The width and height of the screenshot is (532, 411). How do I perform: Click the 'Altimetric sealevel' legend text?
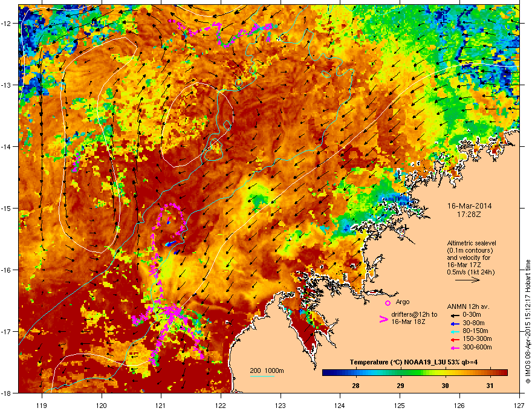(x=472, y=243)
